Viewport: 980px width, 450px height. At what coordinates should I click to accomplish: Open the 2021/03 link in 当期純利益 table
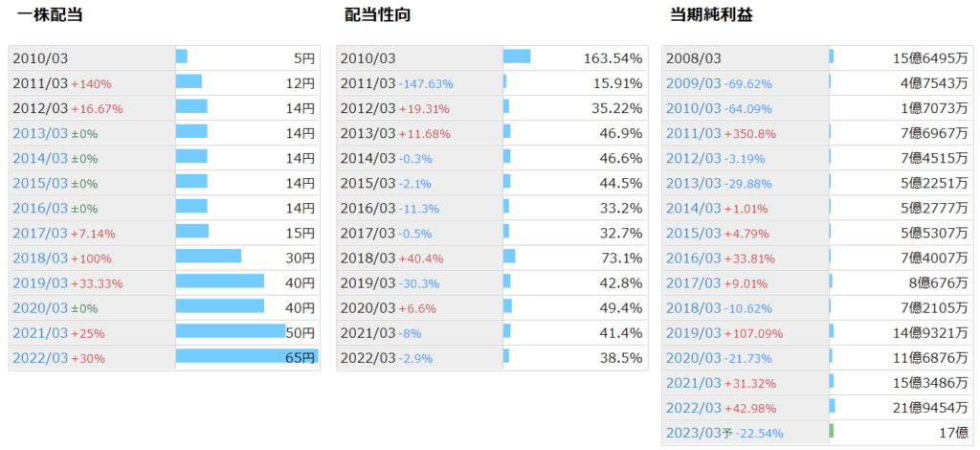694,383
